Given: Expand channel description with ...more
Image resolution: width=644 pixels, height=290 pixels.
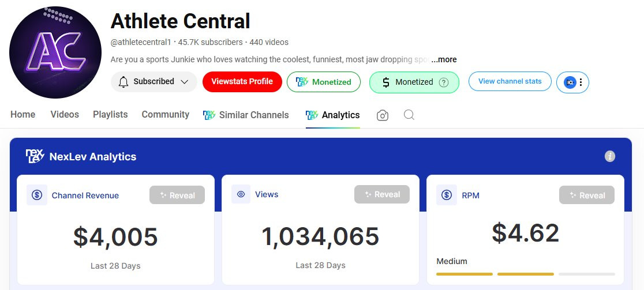Looking at the screenshot, I should tap(444, 59).
